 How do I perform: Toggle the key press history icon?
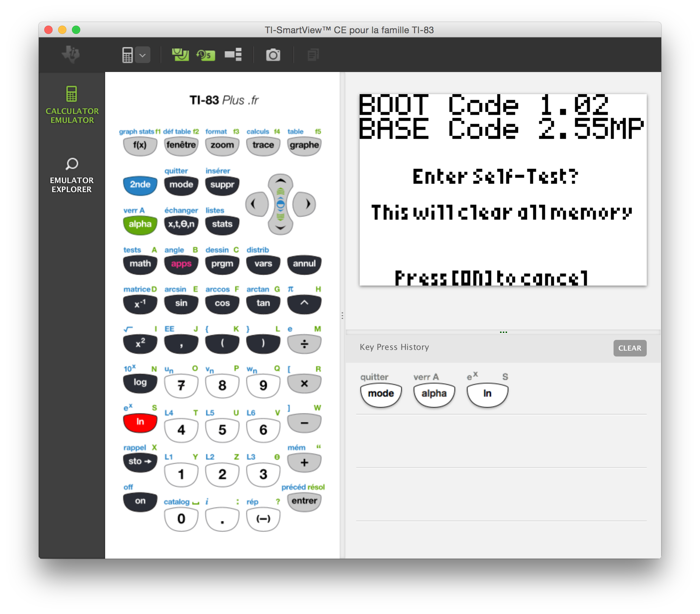206,55
